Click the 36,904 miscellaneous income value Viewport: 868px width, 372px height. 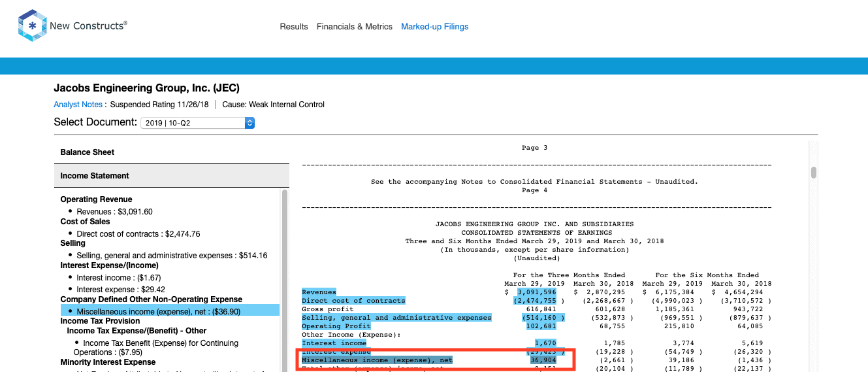click(543, 360)
